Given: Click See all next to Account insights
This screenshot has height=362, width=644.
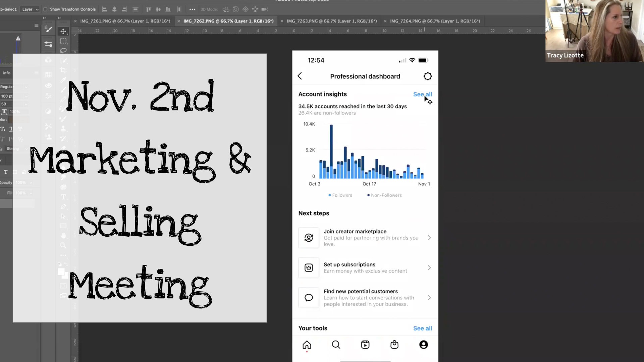Looking at the screenshot, I should pyautogui.click(x=423, y=94).
